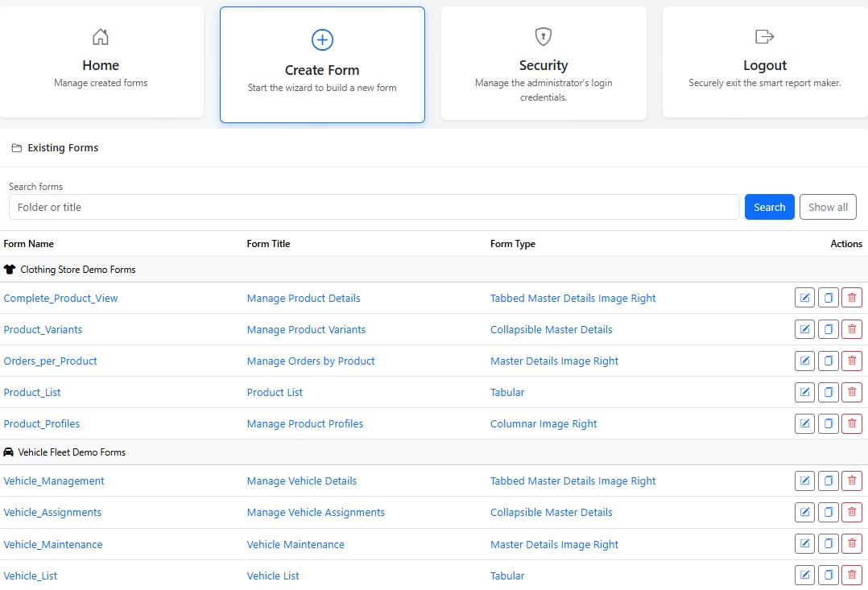Copy the Vehicle_Maintenance form

(828, 544)
